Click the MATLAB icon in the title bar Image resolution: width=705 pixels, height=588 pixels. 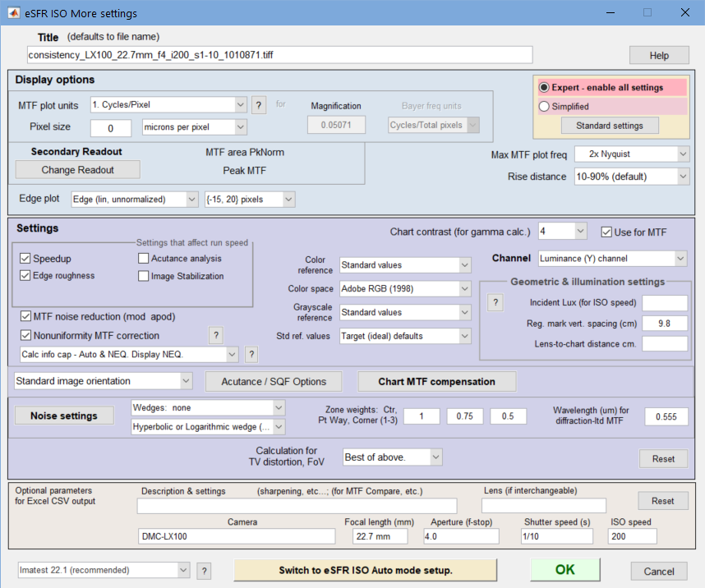point(13,12)
